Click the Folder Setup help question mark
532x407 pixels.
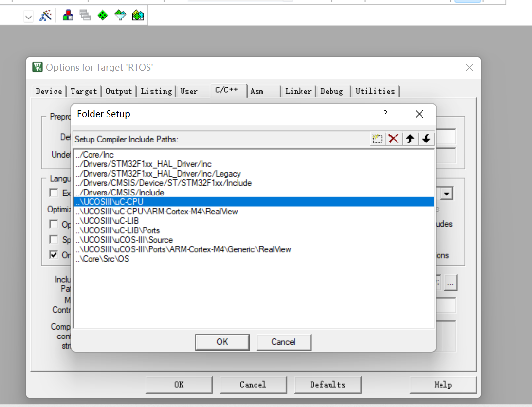385,114
